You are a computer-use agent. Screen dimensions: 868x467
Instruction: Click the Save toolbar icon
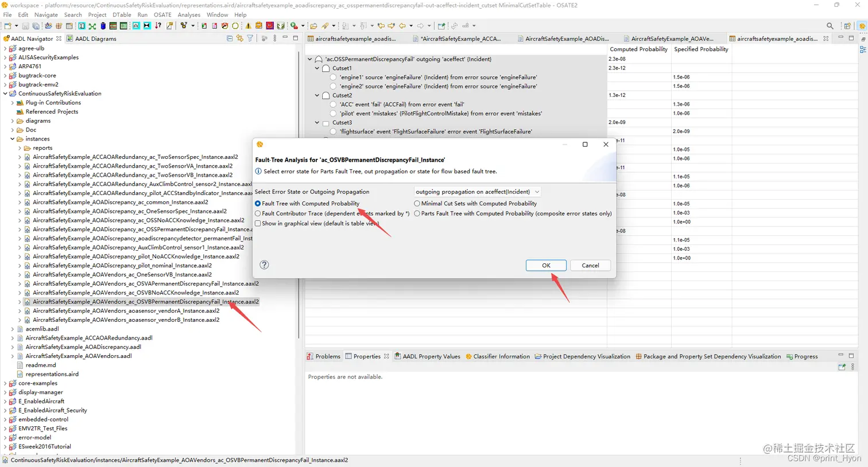[25, 26]
